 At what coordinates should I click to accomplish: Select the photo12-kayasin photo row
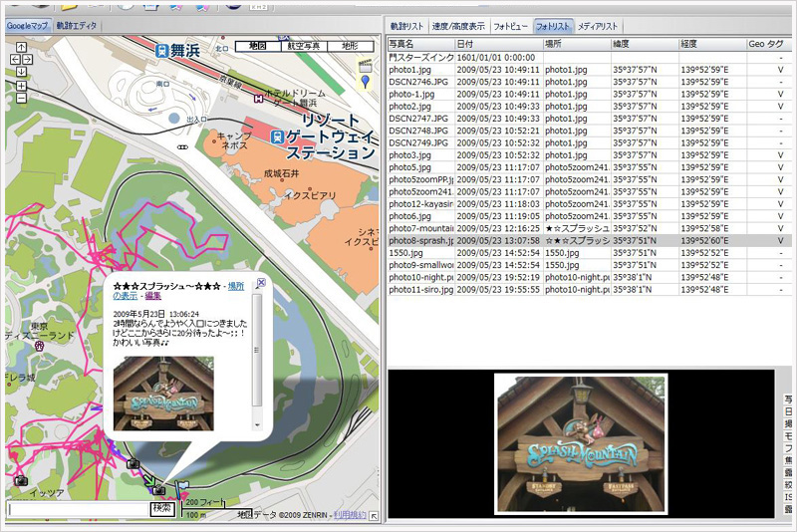click(x=590, y=204)
